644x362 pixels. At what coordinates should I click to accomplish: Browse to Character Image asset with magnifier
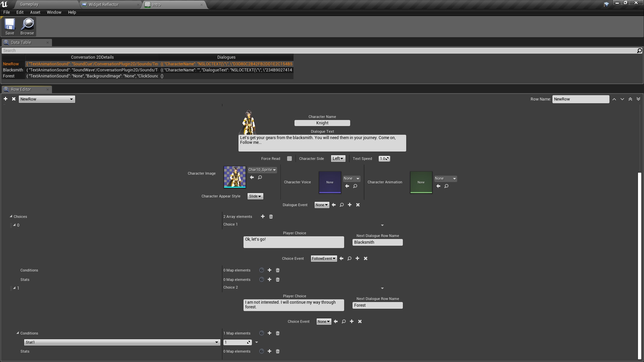click(260, 178)
